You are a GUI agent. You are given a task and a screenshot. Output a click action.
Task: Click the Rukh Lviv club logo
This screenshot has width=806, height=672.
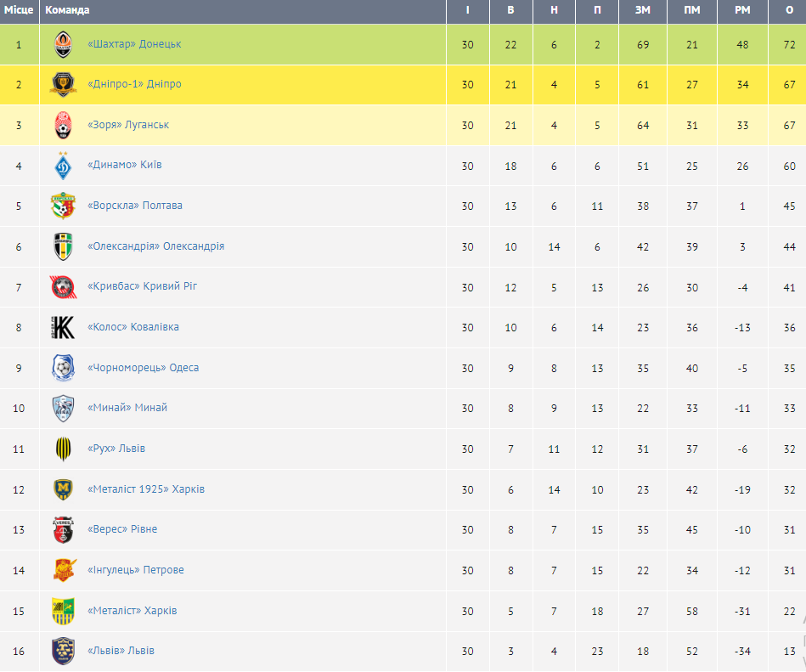click(64, 449)
